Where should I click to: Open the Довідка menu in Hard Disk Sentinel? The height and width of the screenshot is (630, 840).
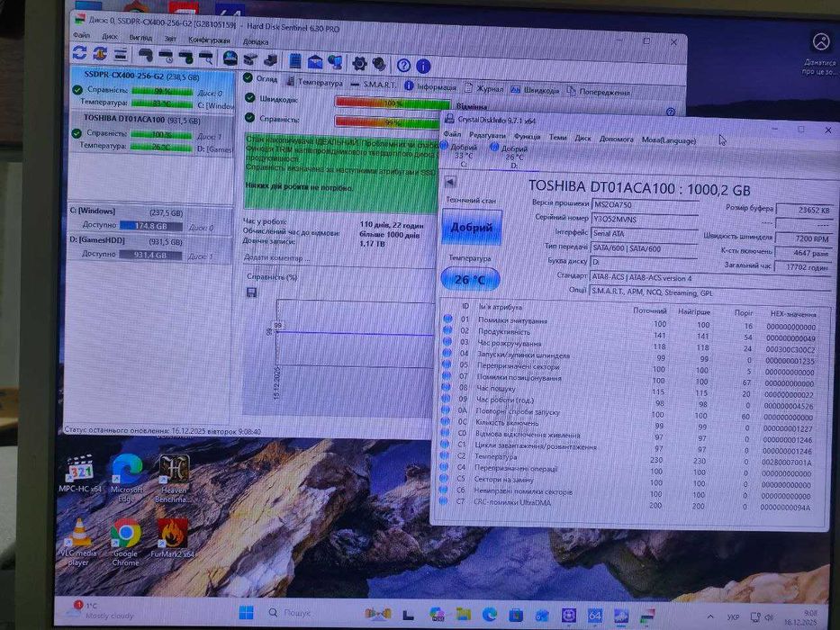point(256,41)
